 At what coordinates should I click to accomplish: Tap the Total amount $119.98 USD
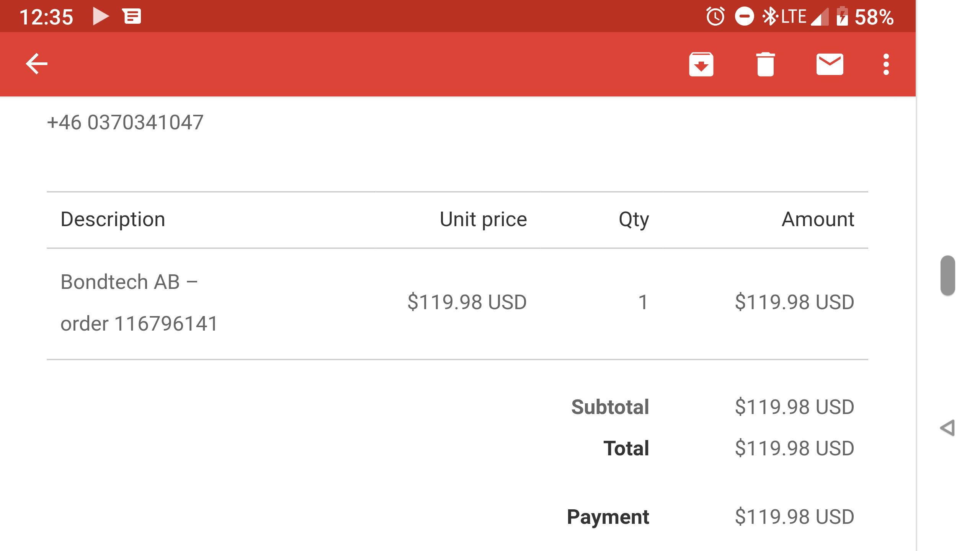[794, 448]
